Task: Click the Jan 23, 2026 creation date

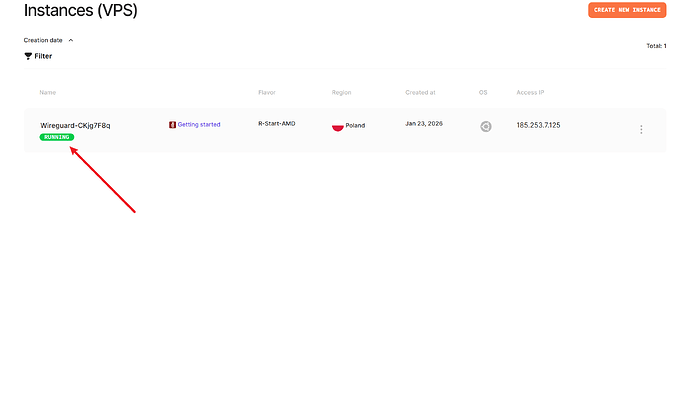Action: pyautogui.click(x=424, y=124)
